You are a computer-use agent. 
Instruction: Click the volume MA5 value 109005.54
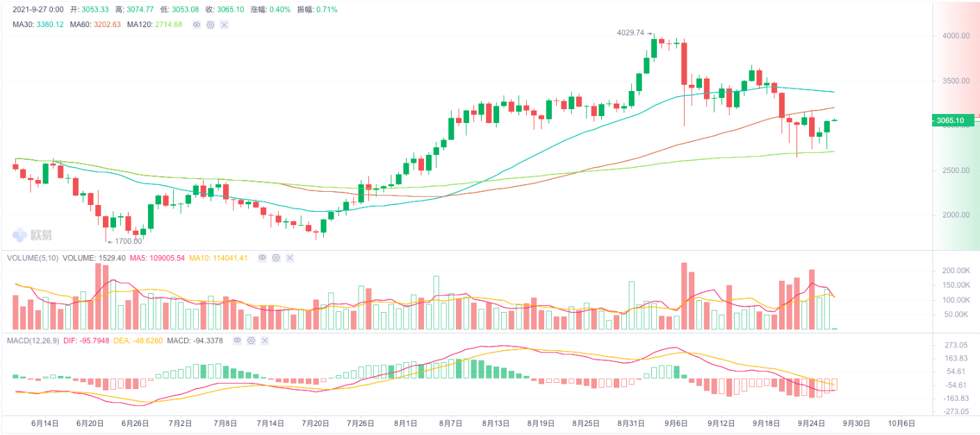point(165,258)
